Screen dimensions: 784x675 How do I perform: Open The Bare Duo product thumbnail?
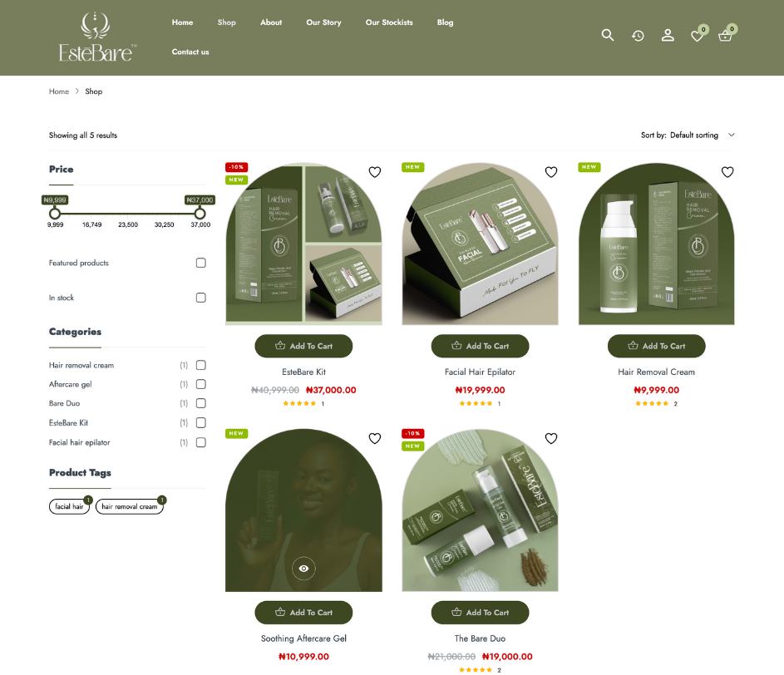(480, 511)
